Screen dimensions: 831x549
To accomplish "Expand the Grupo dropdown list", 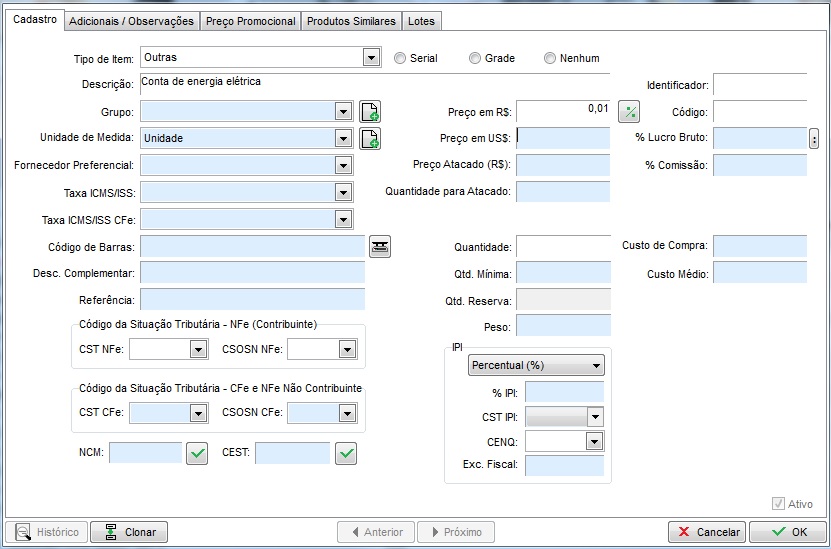I will (343, 112).
